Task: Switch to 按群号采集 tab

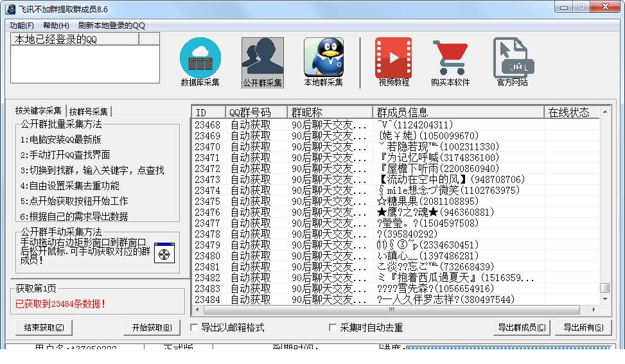Action: pyautogui.click(x=89, y=112)
